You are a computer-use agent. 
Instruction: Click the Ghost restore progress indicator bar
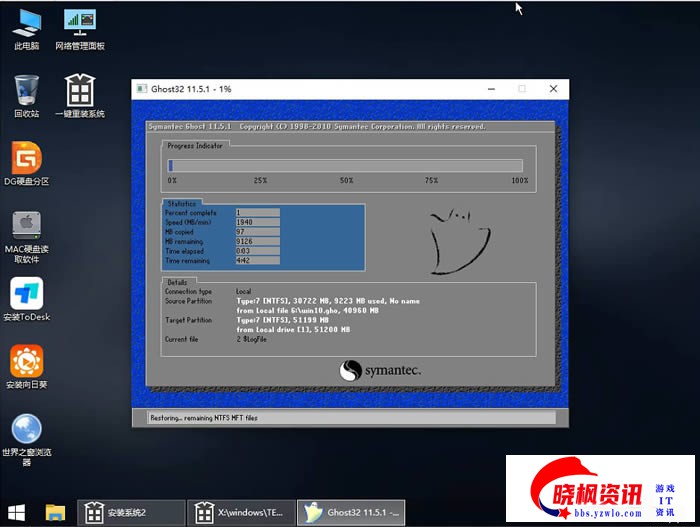coord(345,166)
